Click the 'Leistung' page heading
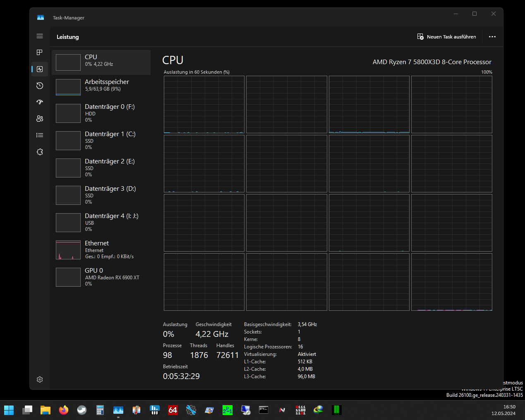The width and height of the screenshot is (525, 420). pos(68,37)
